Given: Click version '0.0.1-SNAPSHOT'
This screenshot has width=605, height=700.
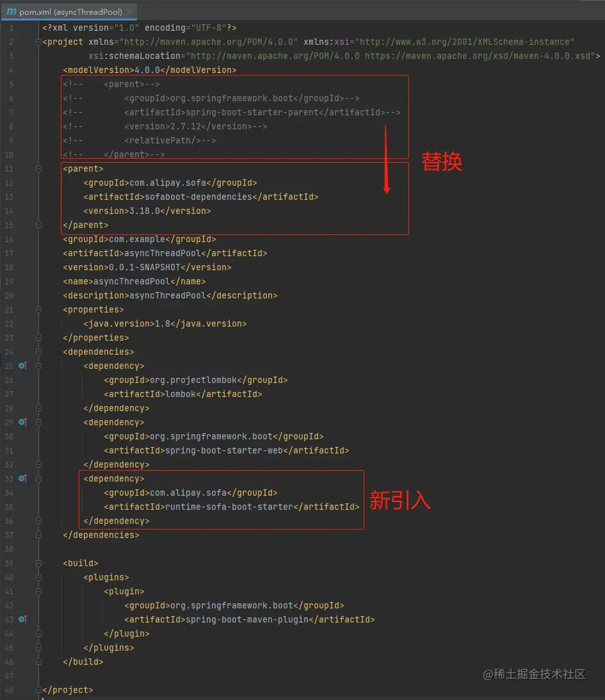Looking at the screenshot, I should [x=145, y=268].
